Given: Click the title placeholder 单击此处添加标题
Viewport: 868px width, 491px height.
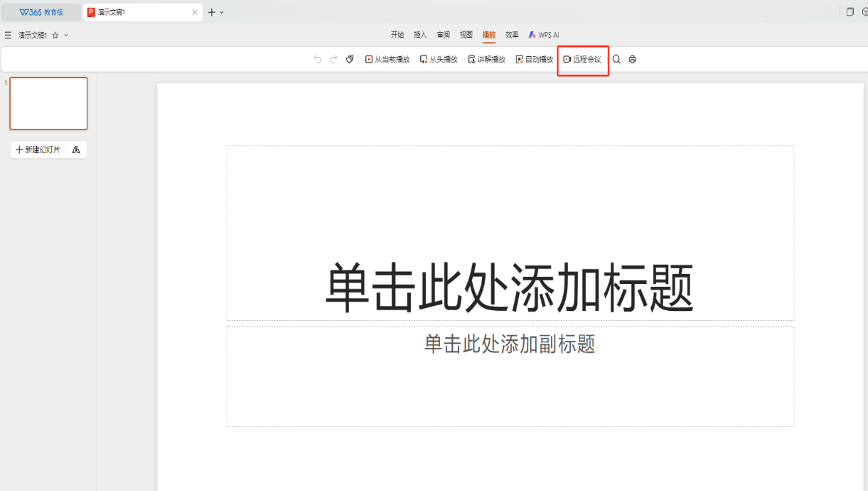Looking at the screenshot, I should pyautogui.click(x=510, y=287).
